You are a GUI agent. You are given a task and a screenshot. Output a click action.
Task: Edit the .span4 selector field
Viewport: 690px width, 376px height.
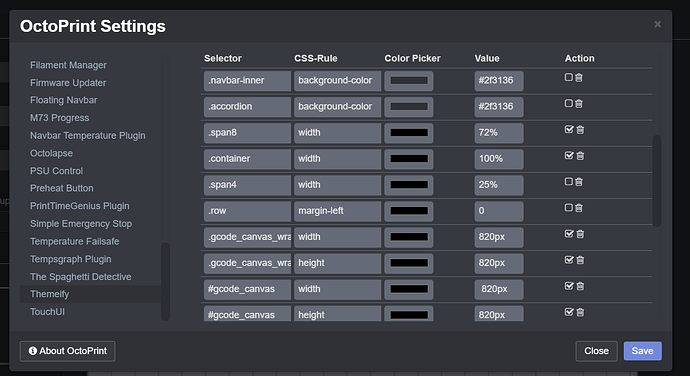pyautogui.click(x=247, y=185)
